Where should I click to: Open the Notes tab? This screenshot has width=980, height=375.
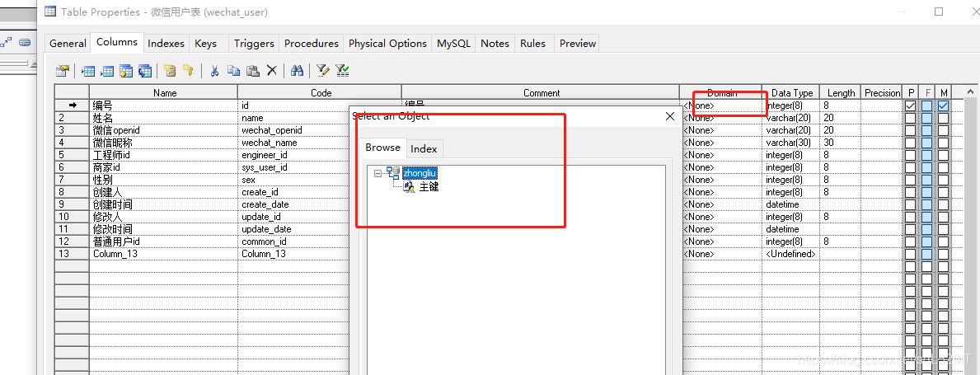pyautogui.click(x=495, y=43)
